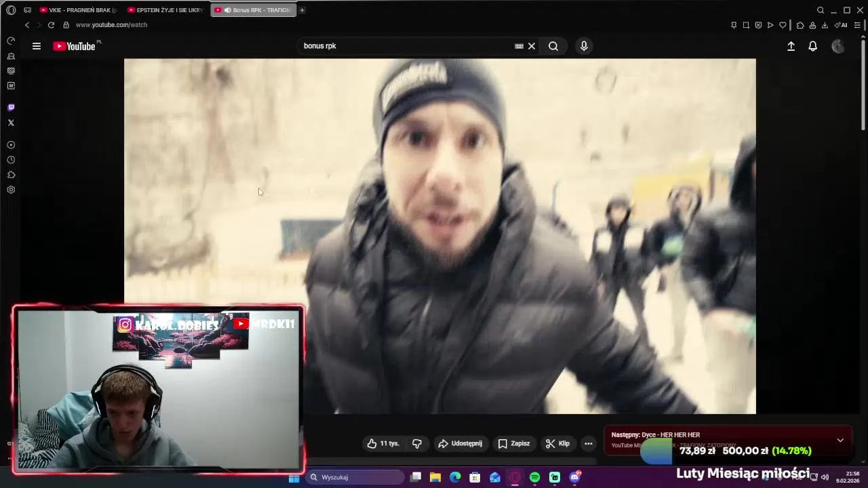
Task: View site security lock info
Action: (66, 25)
